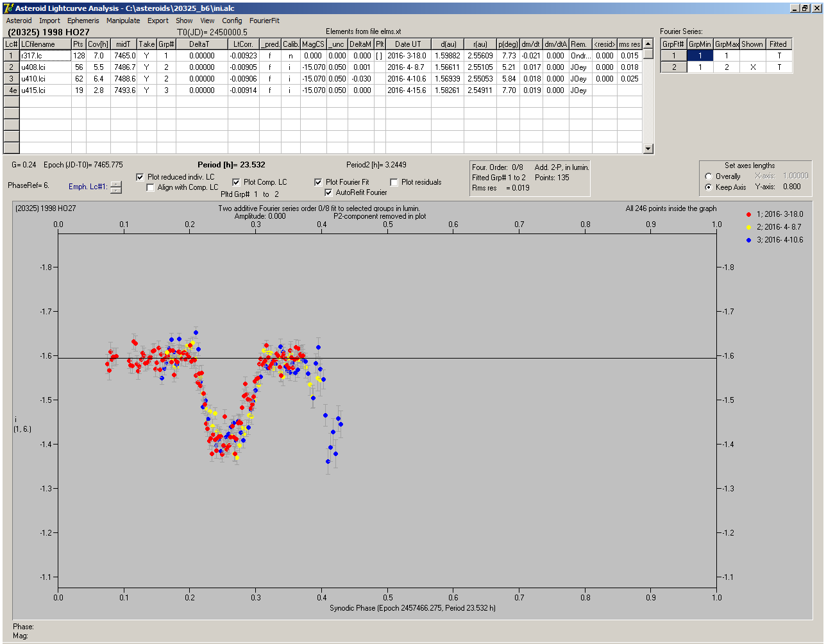The image size is (826, 644).
Task: Click the Period [h]= 23.532 value
Action: click(x=232, y=165)
